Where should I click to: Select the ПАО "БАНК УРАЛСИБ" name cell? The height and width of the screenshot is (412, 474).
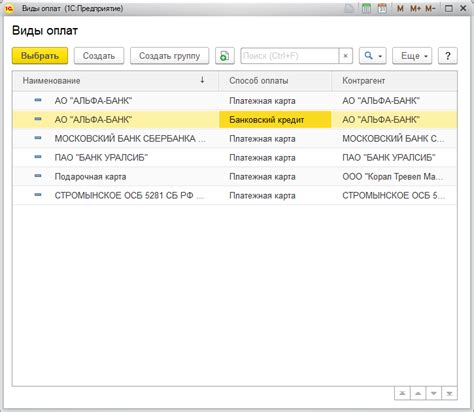coord(101,157)
